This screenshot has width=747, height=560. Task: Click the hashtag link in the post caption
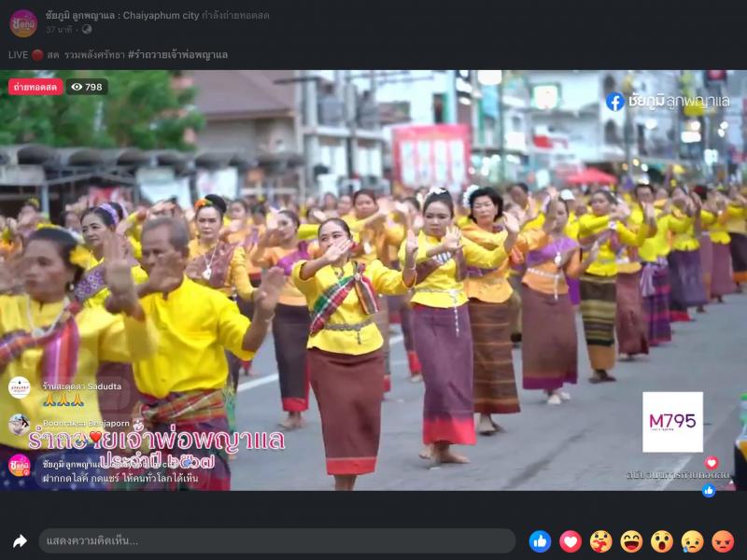177,55
